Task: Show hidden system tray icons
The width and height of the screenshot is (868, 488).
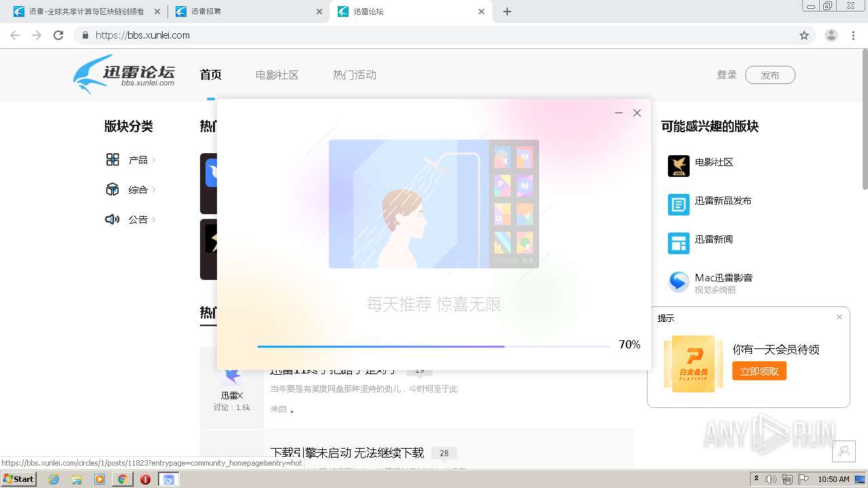Action: 757,479
